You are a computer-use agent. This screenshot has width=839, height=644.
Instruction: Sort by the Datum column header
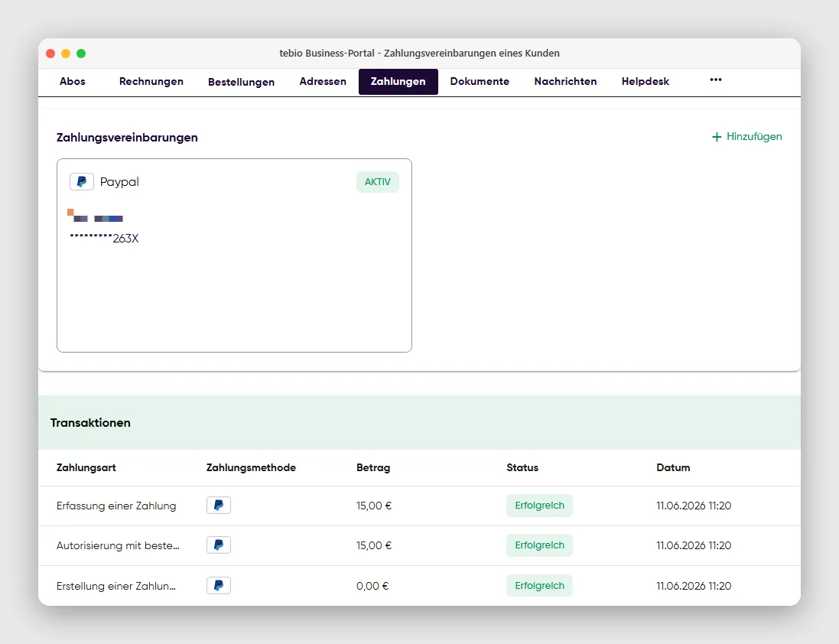click(673, 467)
